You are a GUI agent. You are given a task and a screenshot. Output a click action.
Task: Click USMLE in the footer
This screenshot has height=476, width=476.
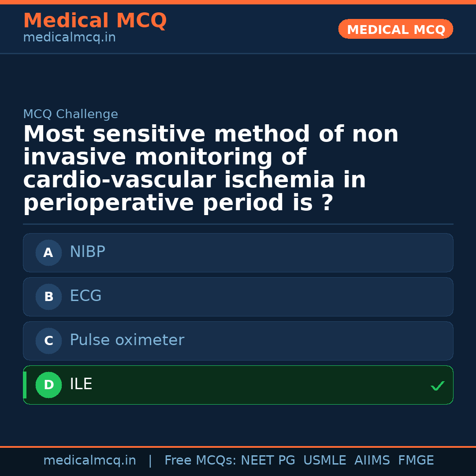click(324, 461)
